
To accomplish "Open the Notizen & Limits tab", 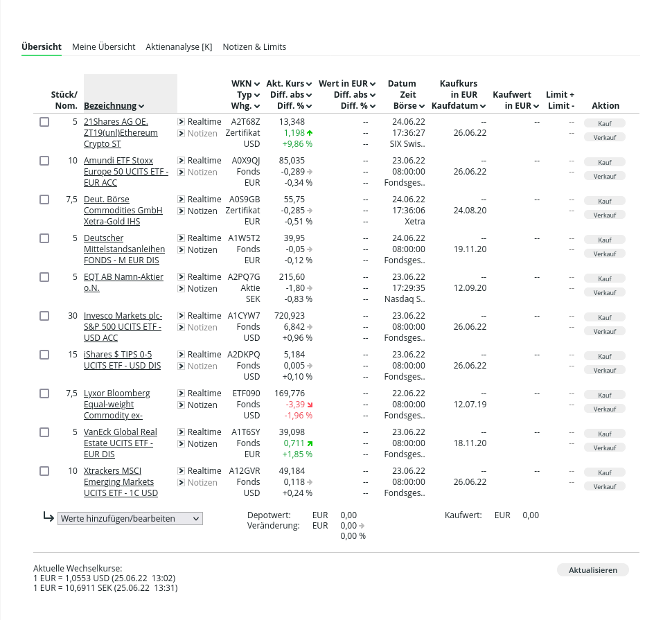I will point(254,46).
